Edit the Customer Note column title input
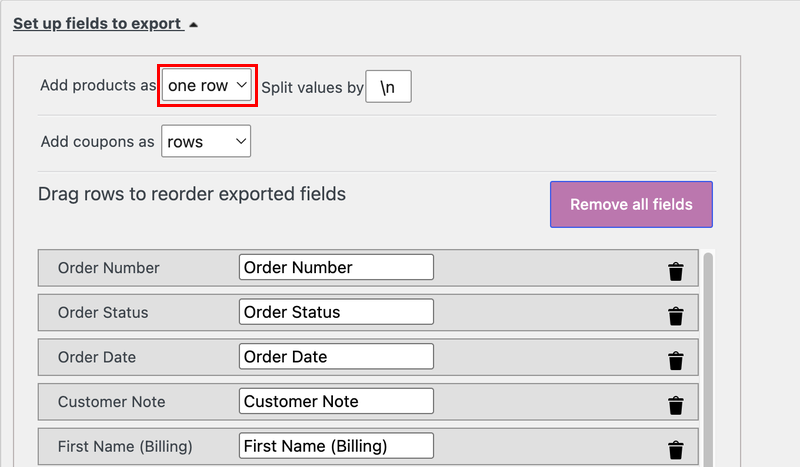The width and height of the screenshot is (800, 467). click(336, 401)
